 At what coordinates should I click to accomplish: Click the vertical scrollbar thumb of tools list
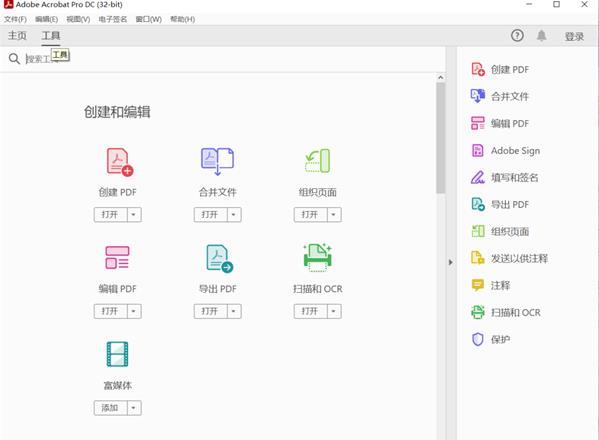pos(440,138)
